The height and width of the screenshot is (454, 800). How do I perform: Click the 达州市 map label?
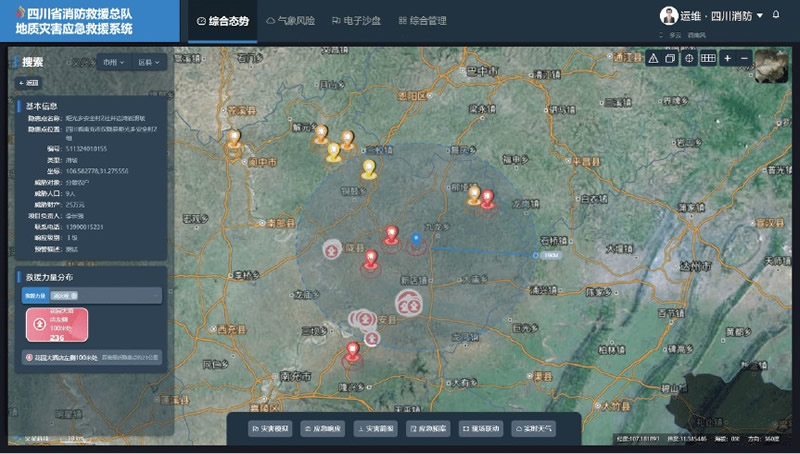696,266
